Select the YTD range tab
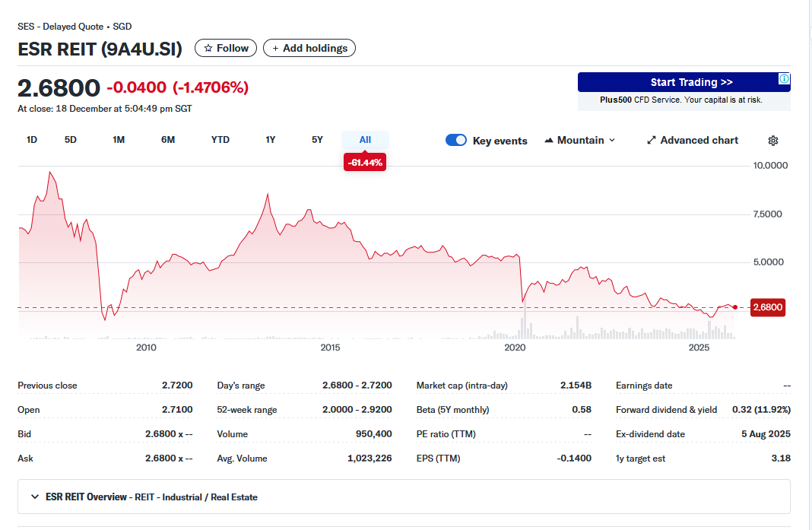 coord(220,140)
